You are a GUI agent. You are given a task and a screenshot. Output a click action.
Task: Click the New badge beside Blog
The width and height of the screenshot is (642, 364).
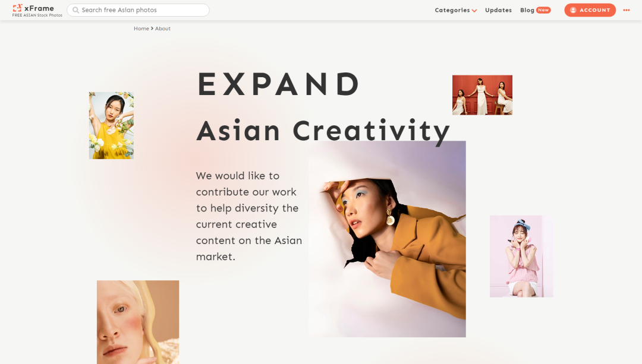point(543,10)
